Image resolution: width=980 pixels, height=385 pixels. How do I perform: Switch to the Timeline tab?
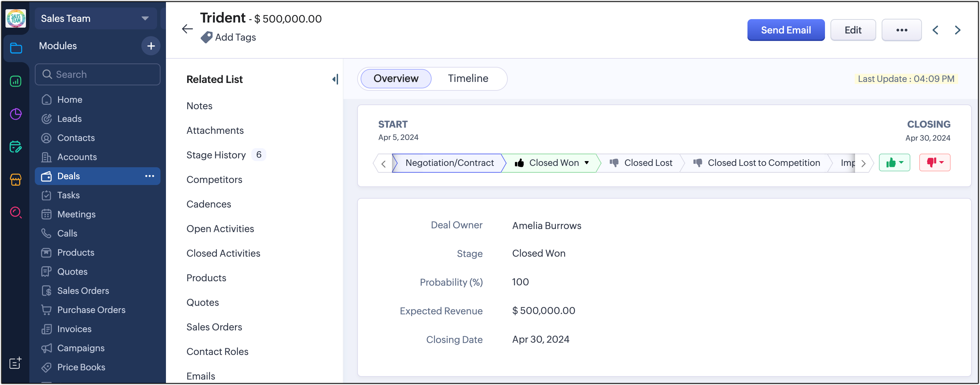coord(467,79)
